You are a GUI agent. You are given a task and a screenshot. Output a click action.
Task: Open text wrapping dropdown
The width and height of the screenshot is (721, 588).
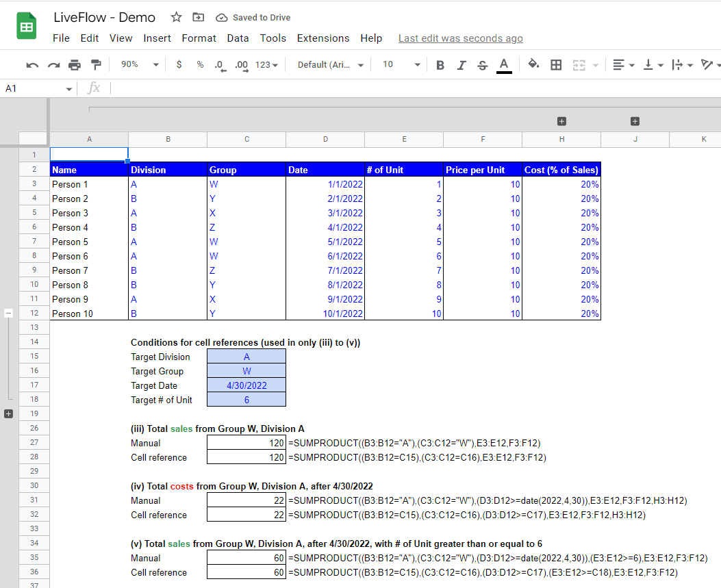(683, 65)
